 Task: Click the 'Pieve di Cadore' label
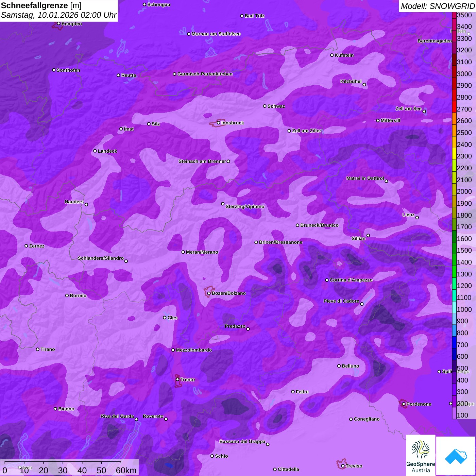click(x=341, y=301)
